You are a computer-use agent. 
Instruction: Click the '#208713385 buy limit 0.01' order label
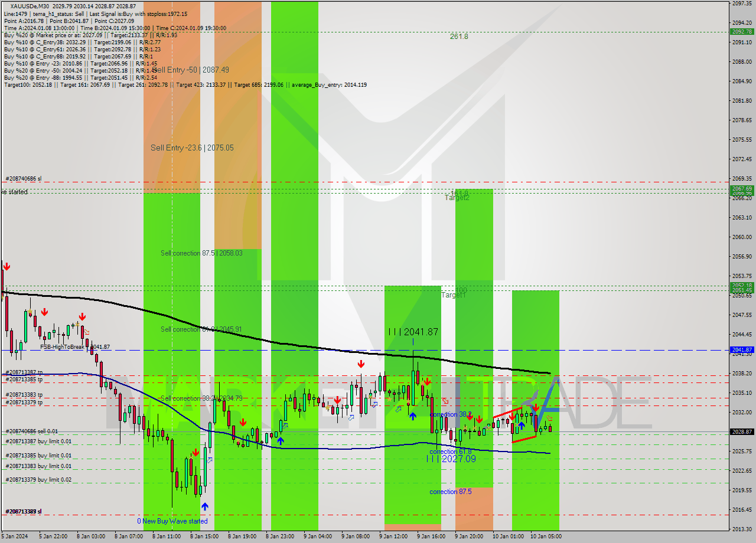(38, 456)
